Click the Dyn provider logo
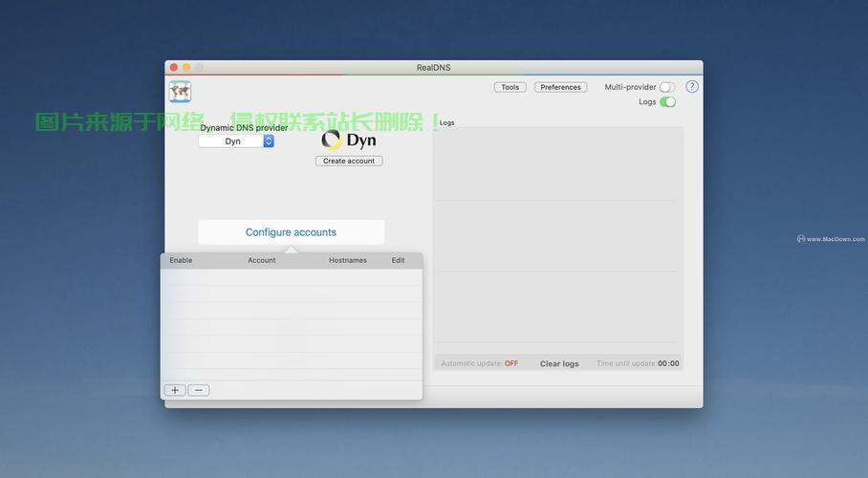The width and height of the screenshot is (868, 478). click(349, 141)
